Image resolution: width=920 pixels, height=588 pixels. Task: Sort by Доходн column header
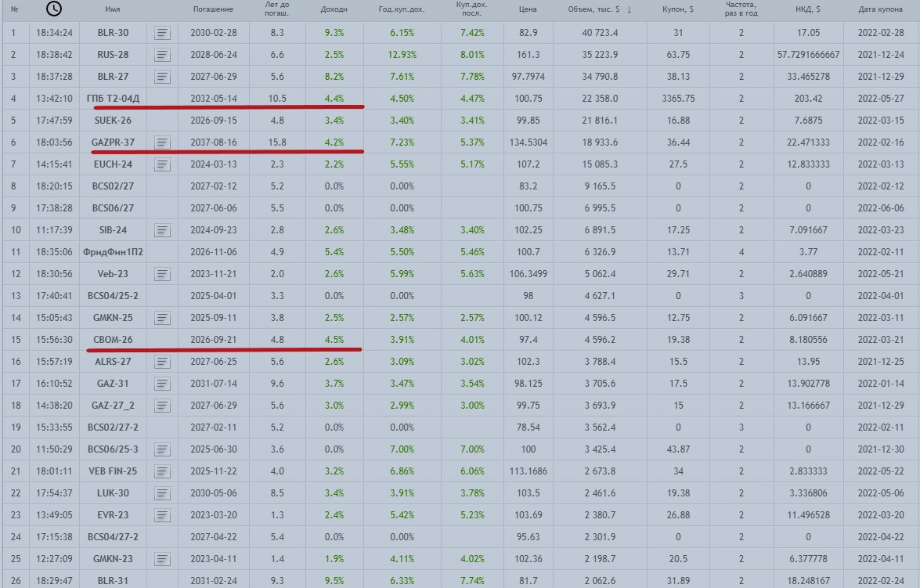(334, 9)
